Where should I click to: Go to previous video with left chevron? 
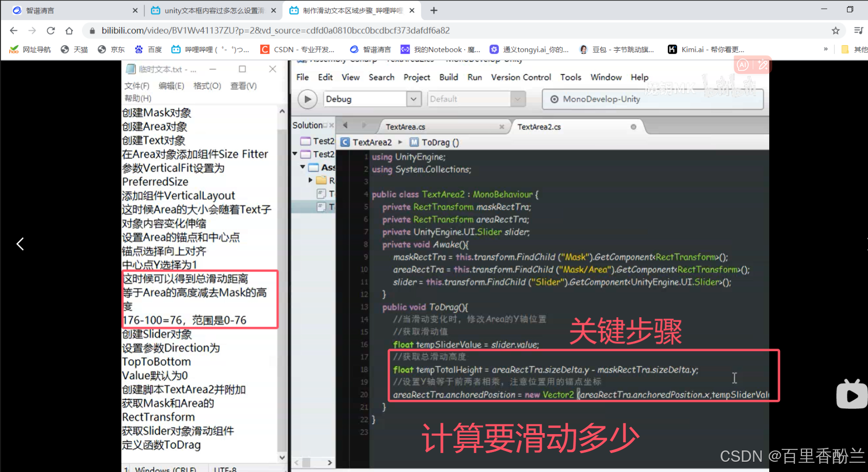pyautogui.click(x=20, y=244)
